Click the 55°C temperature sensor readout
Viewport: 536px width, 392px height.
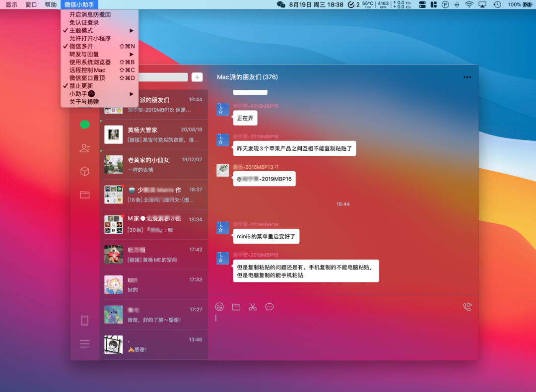[x=368, y=4]
